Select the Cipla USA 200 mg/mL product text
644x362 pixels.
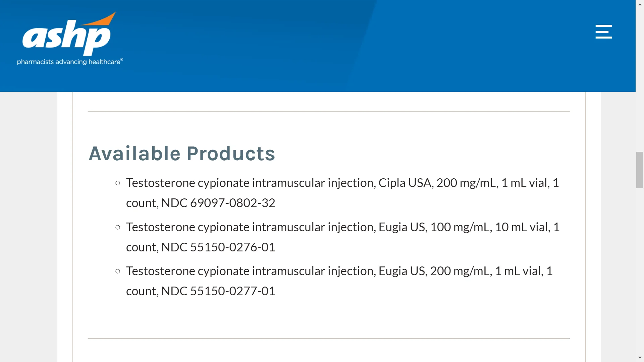(x=342, y=193)
